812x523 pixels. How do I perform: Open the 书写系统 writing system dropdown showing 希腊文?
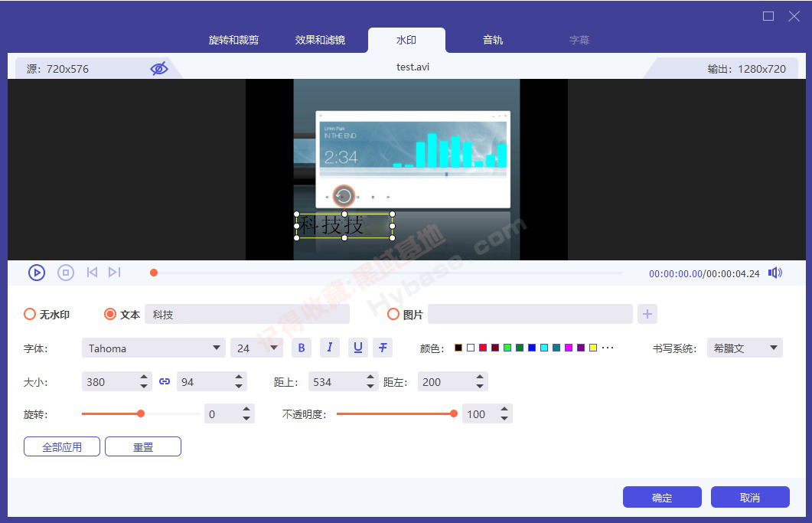[x=745, y=348]
